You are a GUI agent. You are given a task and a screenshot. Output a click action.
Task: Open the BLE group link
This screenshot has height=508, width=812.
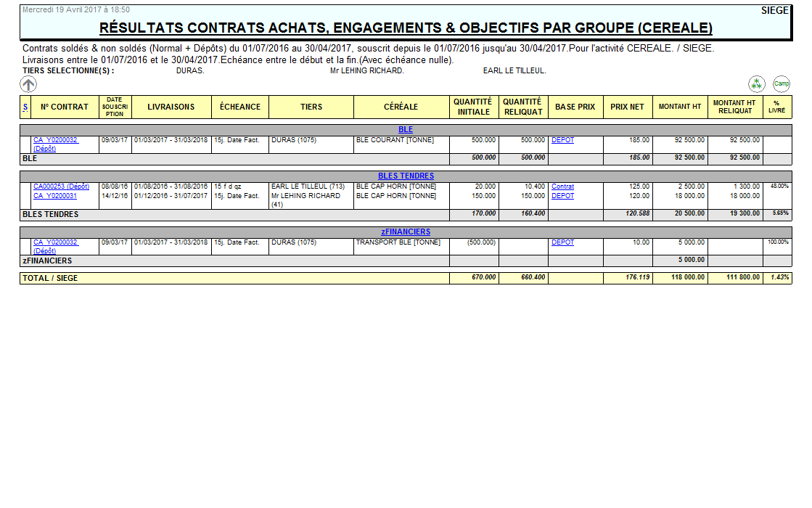pyautogui.click(x=406, y=130)
